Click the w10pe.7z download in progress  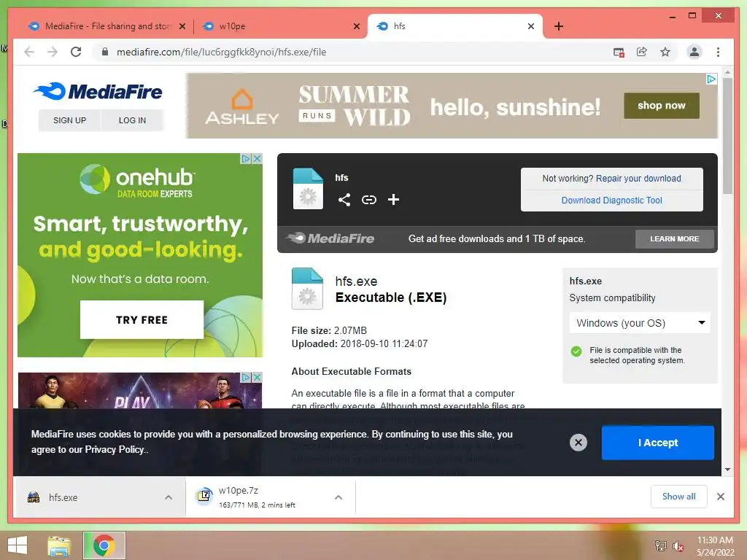[271, 497]
